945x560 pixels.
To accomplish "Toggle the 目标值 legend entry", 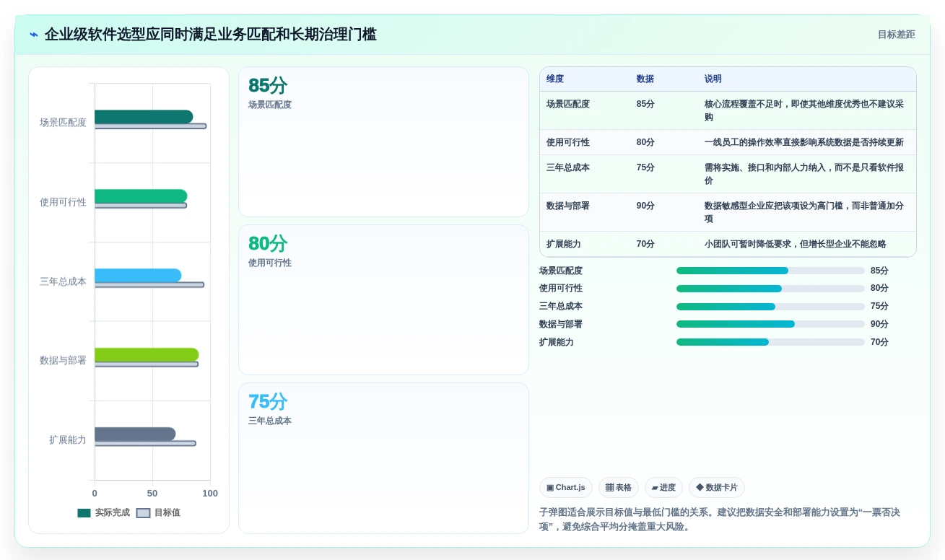I will pos(159,512).
